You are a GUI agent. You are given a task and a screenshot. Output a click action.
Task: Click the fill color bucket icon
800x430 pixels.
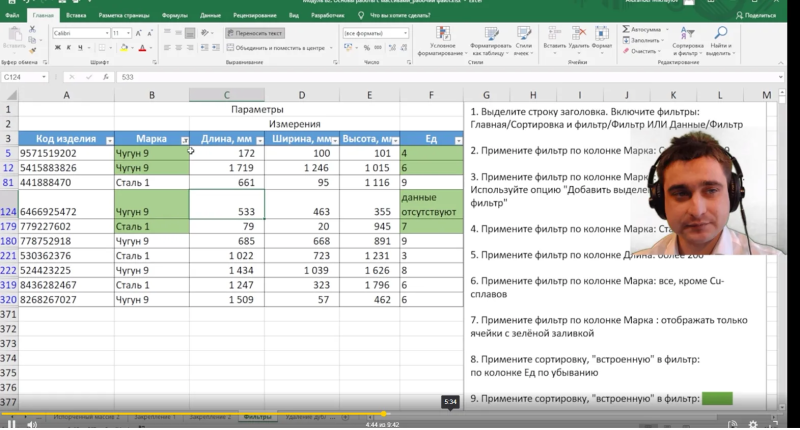coord(123,48)
